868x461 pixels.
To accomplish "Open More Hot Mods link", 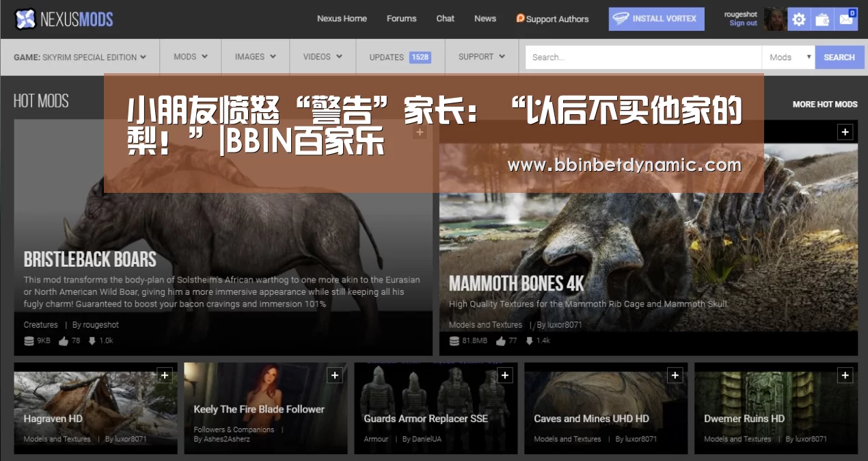I will [825, 105].
